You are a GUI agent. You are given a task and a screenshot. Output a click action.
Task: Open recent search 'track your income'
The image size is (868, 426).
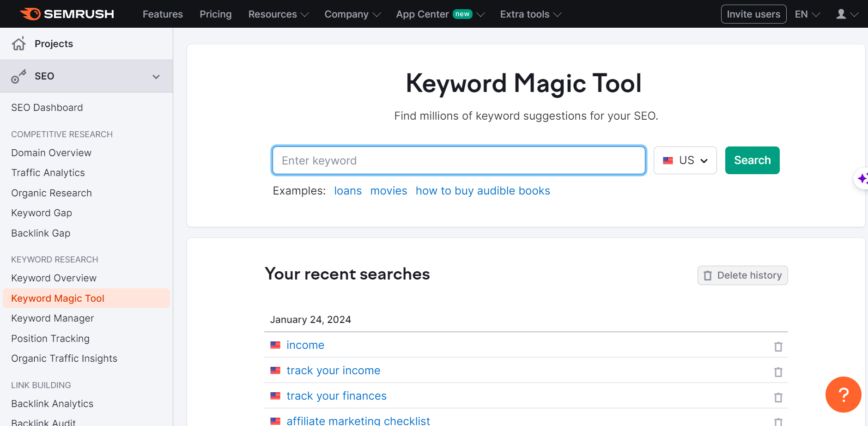334,371
